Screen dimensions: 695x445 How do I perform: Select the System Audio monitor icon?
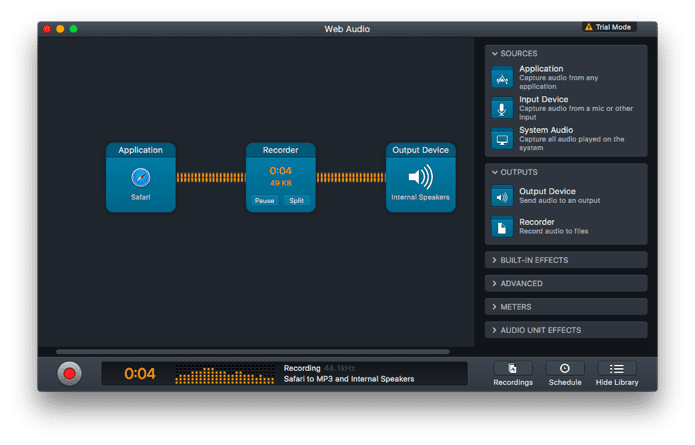pyautogui.click(x=502, y=139)
